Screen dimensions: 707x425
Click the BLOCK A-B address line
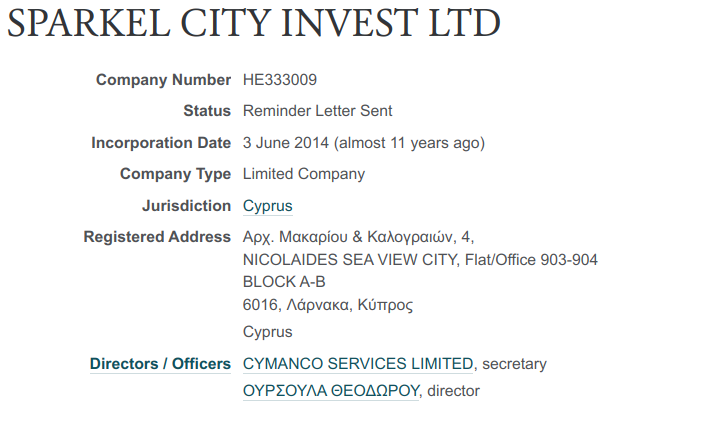(284, 282)
